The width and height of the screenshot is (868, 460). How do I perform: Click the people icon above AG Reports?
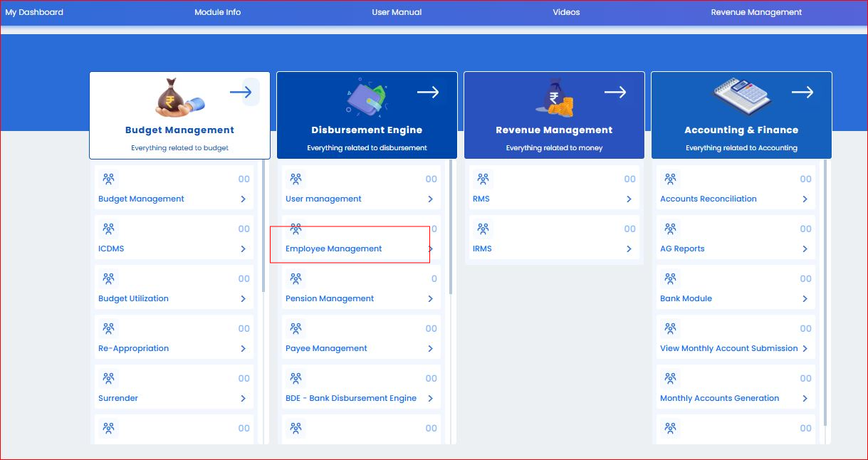670,229
